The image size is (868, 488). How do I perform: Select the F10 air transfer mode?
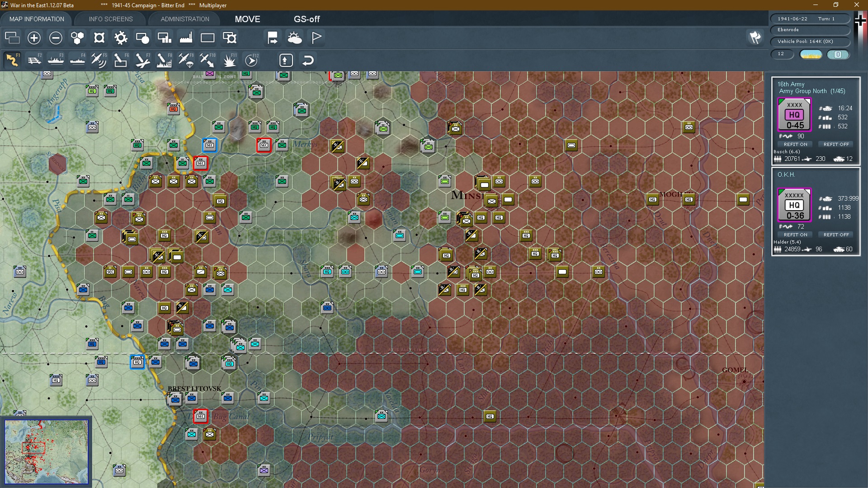click(x=208, y=60)
